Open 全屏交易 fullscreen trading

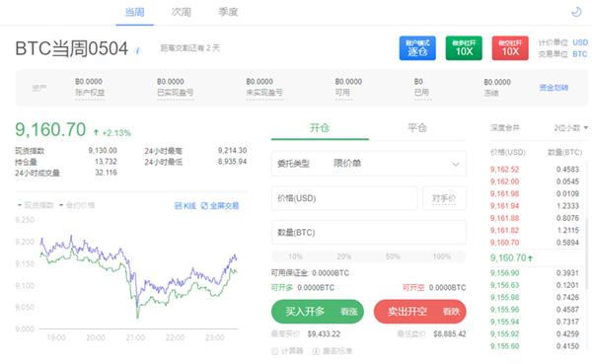coord(220,206)
